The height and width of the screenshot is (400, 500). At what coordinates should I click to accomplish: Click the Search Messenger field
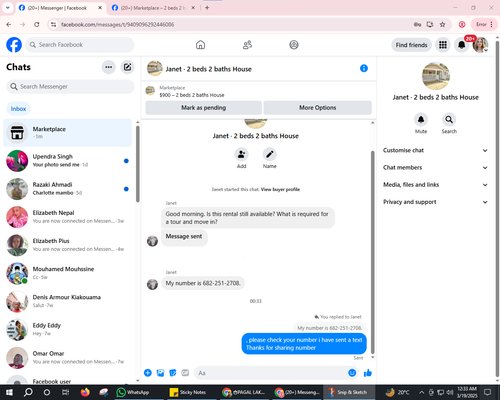click(x=70, y=87)
